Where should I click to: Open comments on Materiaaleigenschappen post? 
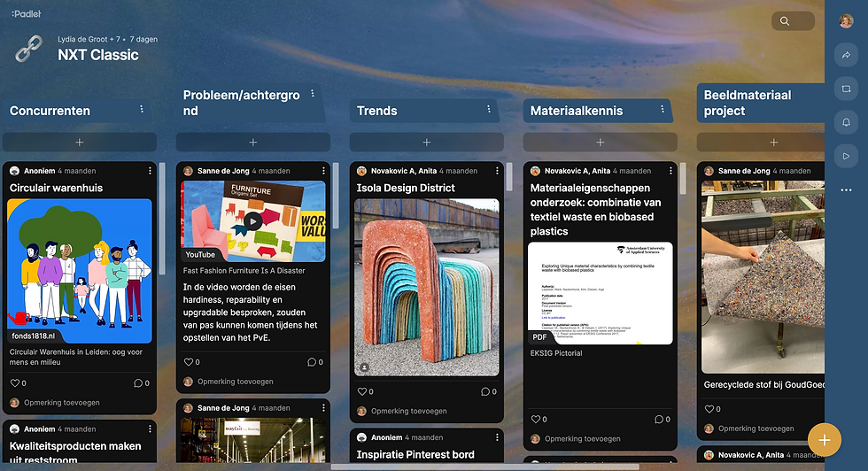[661, 419]
